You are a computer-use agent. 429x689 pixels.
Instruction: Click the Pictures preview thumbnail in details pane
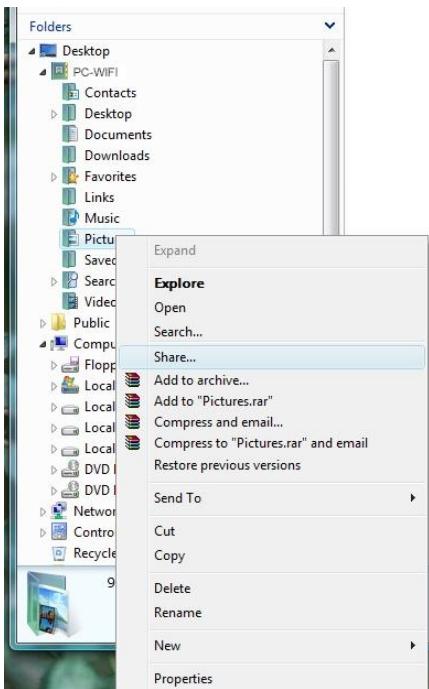(x=47, y=603)
